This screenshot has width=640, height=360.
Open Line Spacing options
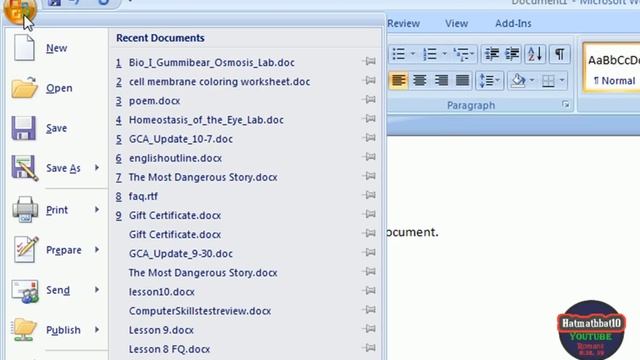tap(489, 80)
